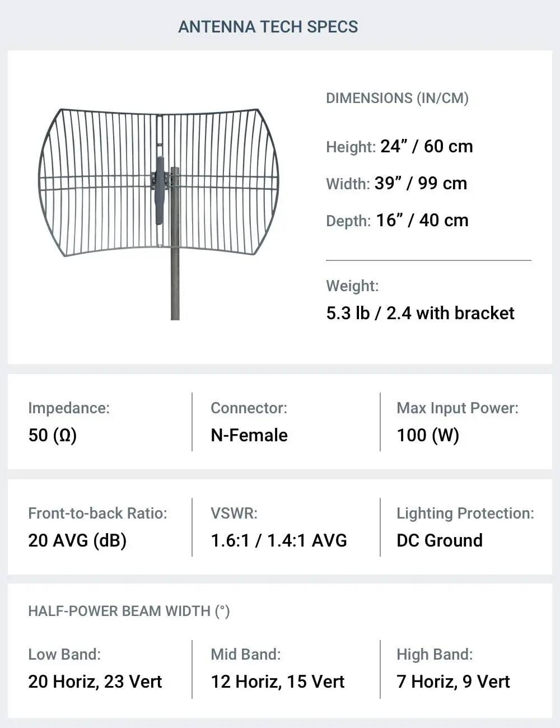
Task: Select the Low Band 20 Horiz, 23 Vert value
Action: click(x=95, y=682)
